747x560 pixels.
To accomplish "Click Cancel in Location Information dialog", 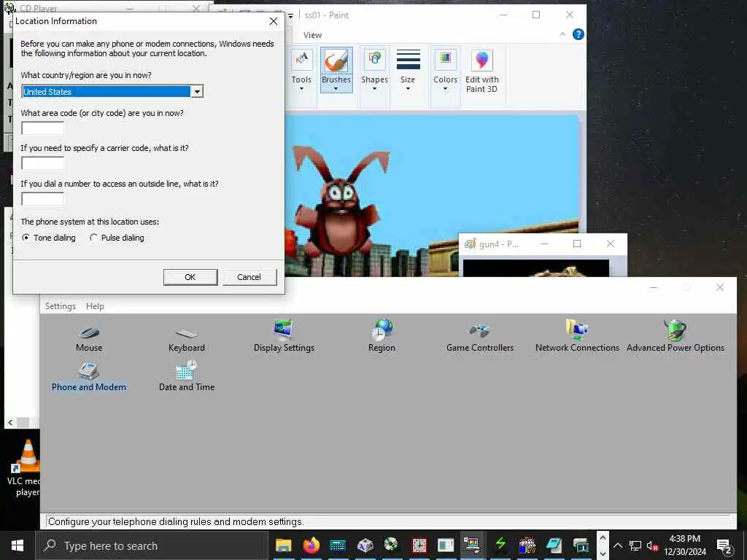I will click(x=249, y=277).
